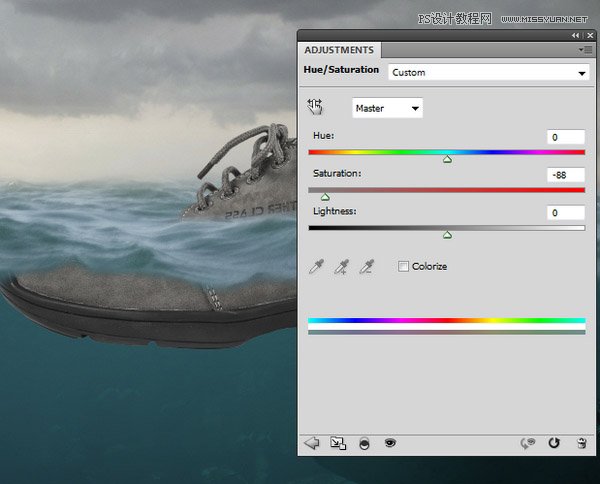Image resolution: width=600 pixels, height=484 pixels.
Task: Open the Hue/Saturation preset dropdown
Action: pyautogui.click(x=488, y=73)
